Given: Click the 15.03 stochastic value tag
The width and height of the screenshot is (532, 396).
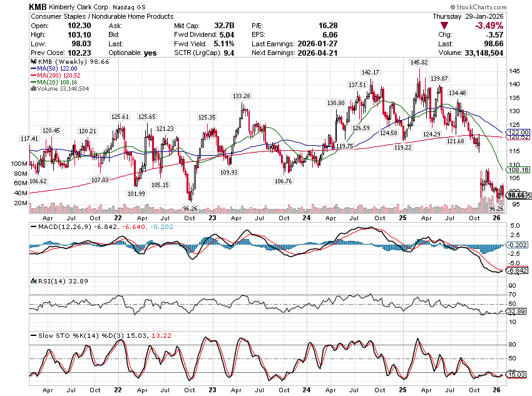Looking at the screenshot, I should (516, 374).
